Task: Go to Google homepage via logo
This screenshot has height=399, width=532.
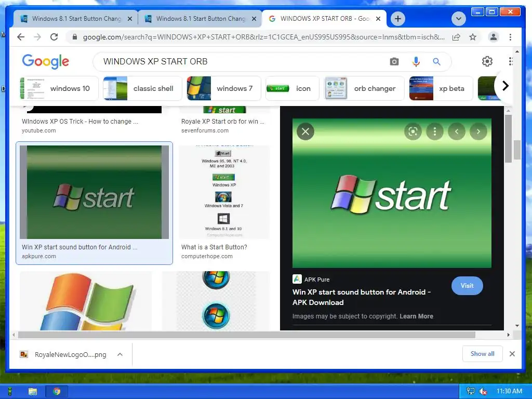Action: [x=46, y=61]
